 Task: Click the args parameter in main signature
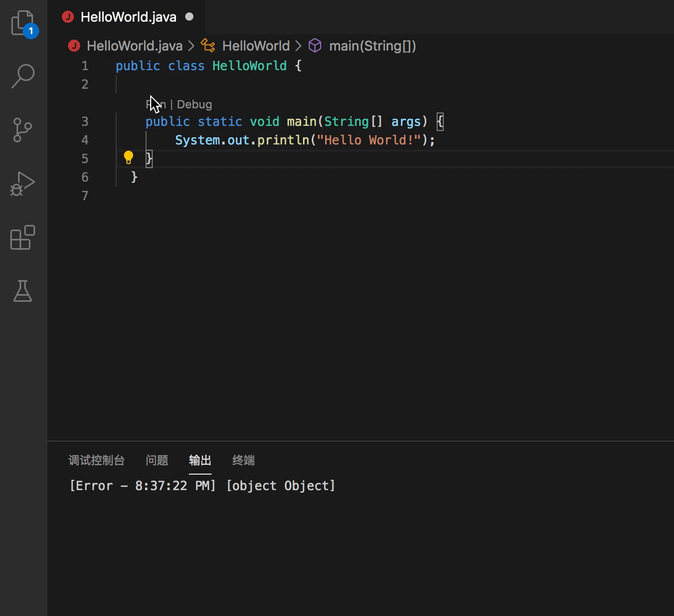[x=406, y=122]
